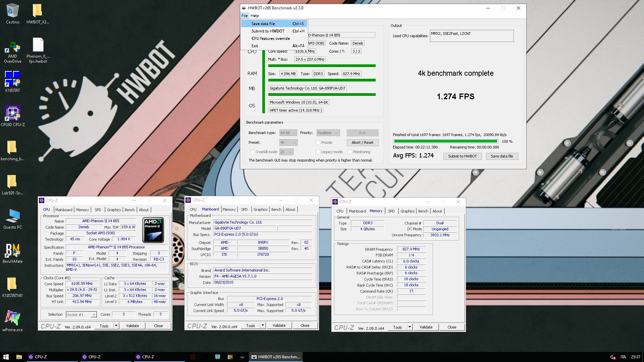Choose Exit from the File menu
This screenshot has height=362, width=644.
274,46
